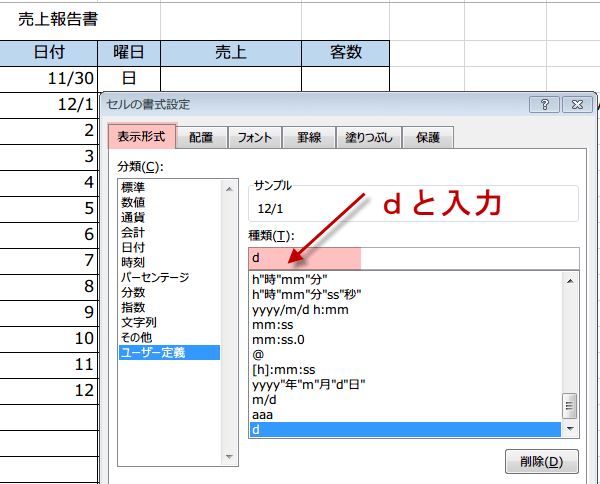The width and height of the screenshot is (600, 484).
Task: Open the 罫線 tab
Action: coord(309,137)
